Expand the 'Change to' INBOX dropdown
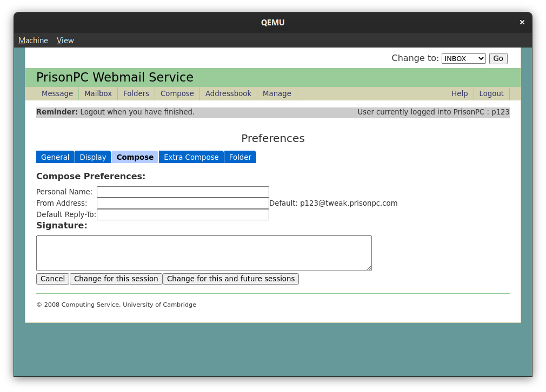This screenshot has width=546, height=392. pyautogui.click(x=463, y=58)
